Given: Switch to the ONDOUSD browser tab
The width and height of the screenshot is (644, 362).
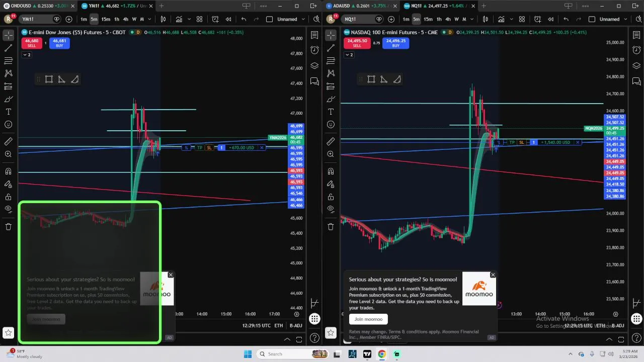Looking at the screenshot, I should 38,6.
